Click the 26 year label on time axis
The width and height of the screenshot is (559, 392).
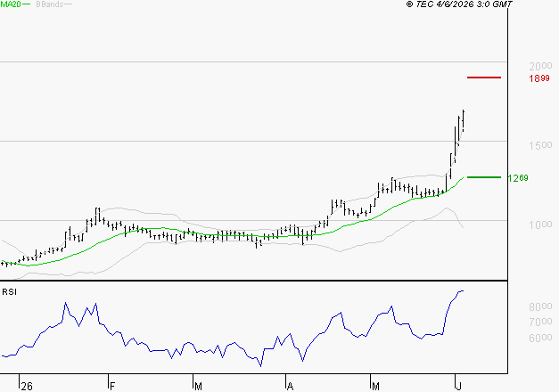pos(27,387)
